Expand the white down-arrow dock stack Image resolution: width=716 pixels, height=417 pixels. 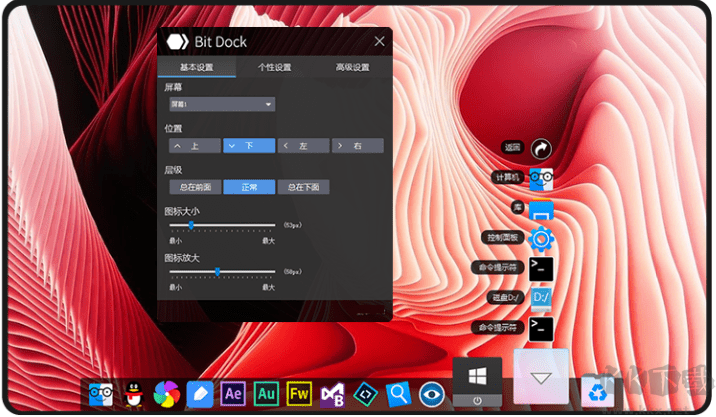pyautogui.click(x=541, y=378)
